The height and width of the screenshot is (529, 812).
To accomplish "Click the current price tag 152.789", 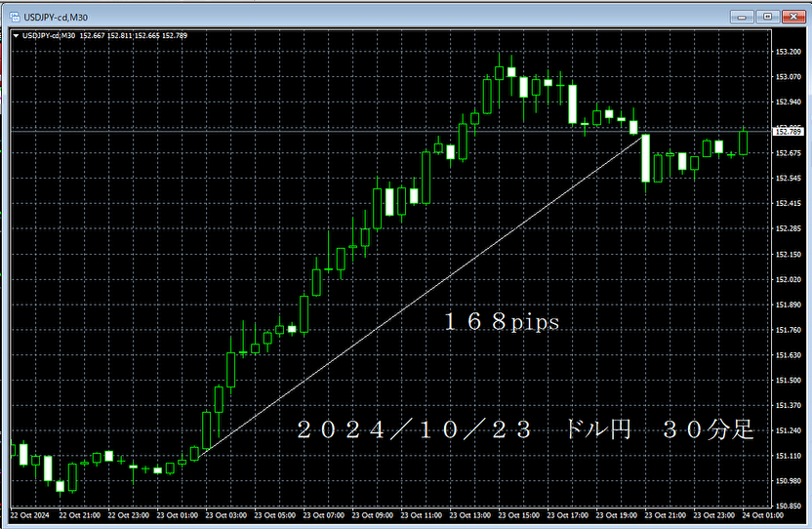I will click(x=789, y=132).
